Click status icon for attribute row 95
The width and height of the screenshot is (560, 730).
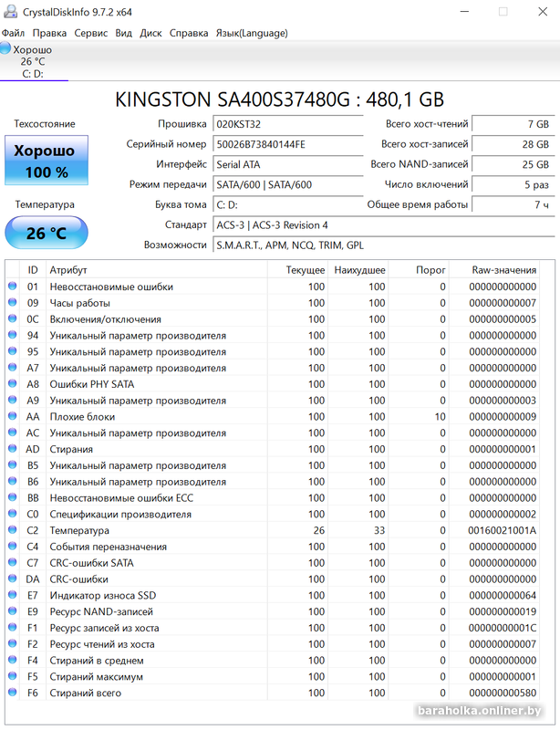13,351
